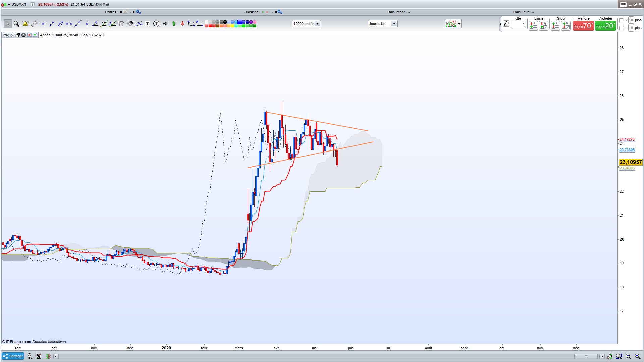Click zoom-in magnifier at bottom right

coord(638,356)
